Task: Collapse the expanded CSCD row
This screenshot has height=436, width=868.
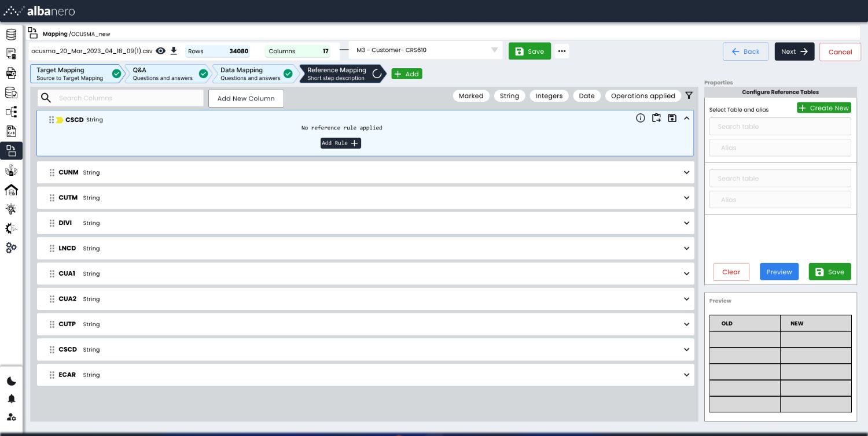Action: point(687,118)
